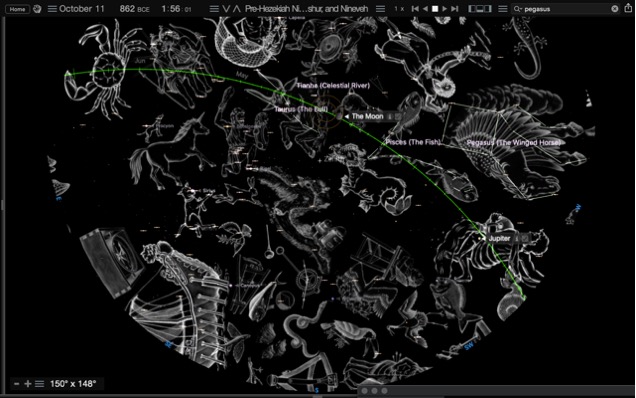The height and width of the screenshot is (398, 636).
Task: Click the 1:56 time display
Action: pos(176,9)
